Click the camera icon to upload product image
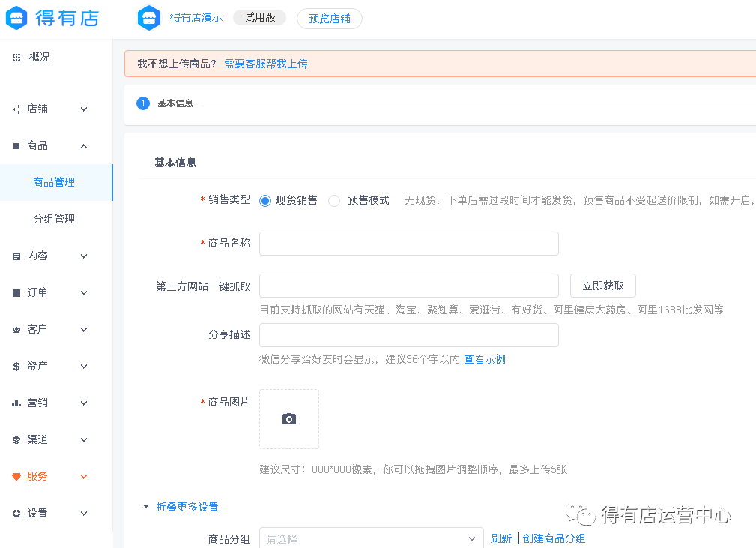 [x=289, y=419]
